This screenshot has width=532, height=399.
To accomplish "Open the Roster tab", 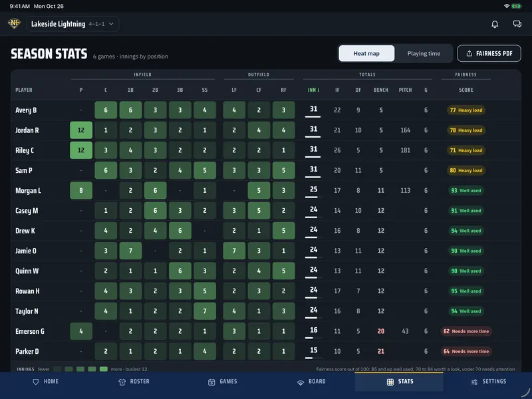I will tap(134, 382).
